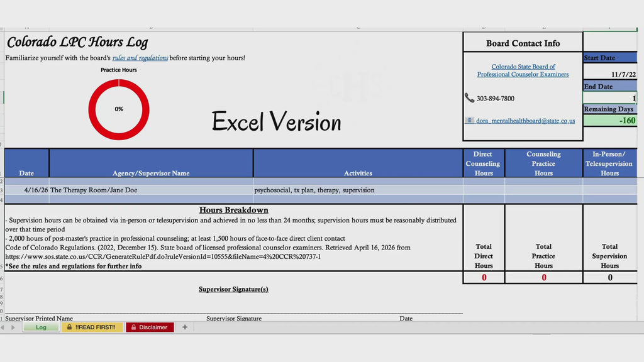Viewport: 644px width, 362px height.
Task: Select the Start Date cell showing 11/7/22
Action: click(x=609, y=74)
